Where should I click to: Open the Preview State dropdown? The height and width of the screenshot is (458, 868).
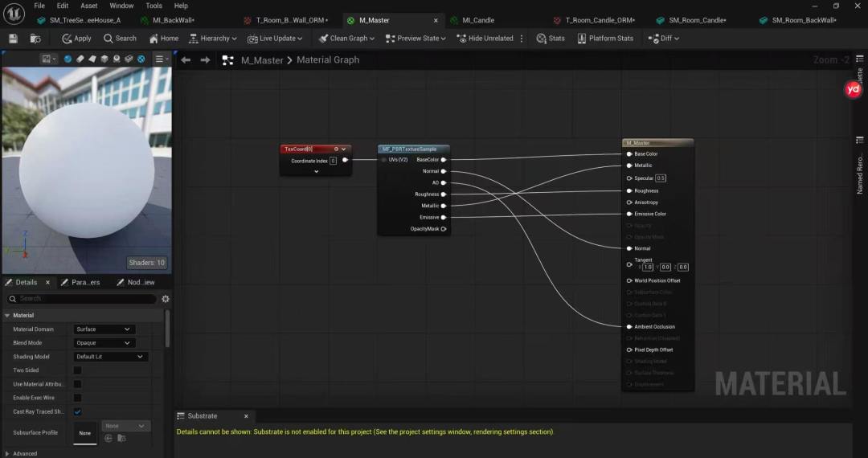(x=416, y=39)
